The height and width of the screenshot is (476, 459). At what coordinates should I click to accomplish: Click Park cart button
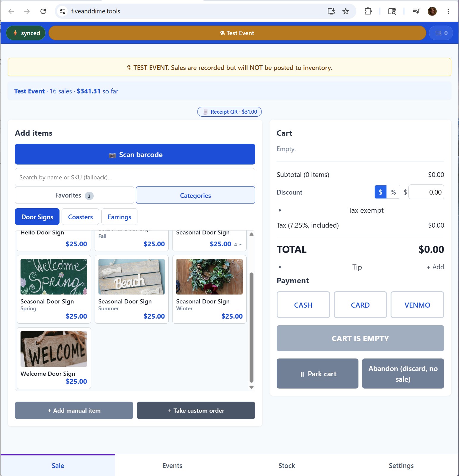coord(317,374)
